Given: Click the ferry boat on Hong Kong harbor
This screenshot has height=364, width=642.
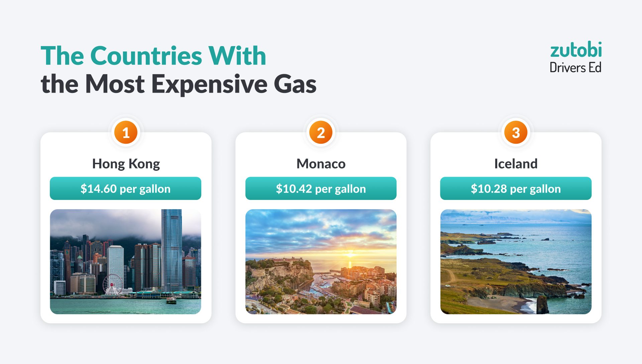Looking at the screenshot, I should coord(171,300).
